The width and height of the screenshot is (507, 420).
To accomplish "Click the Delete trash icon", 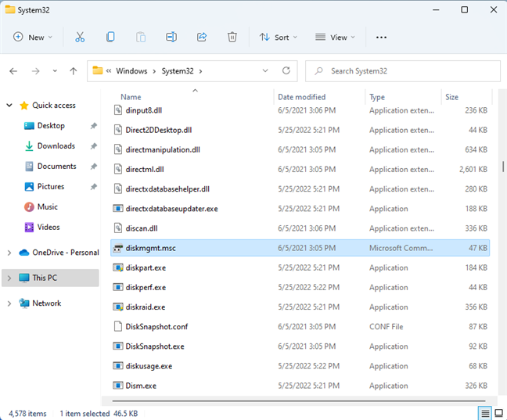I will [232, 38].
